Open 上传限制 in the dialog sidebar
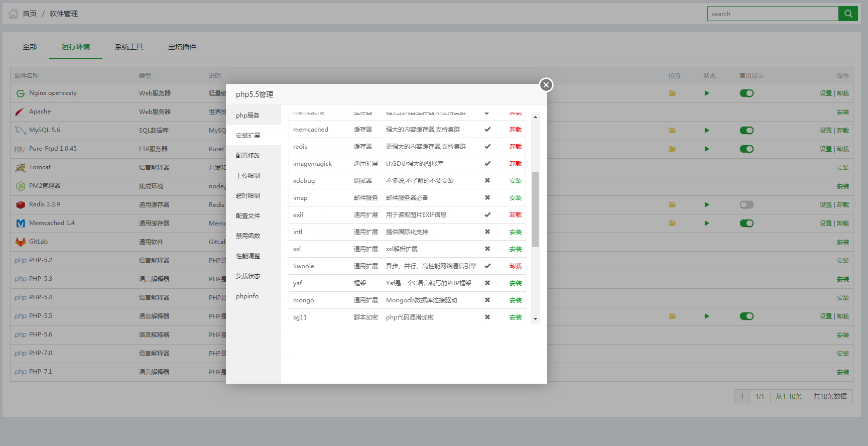This screenshot has width=868, height=446. pyautogui.click(x=254, y=175)
